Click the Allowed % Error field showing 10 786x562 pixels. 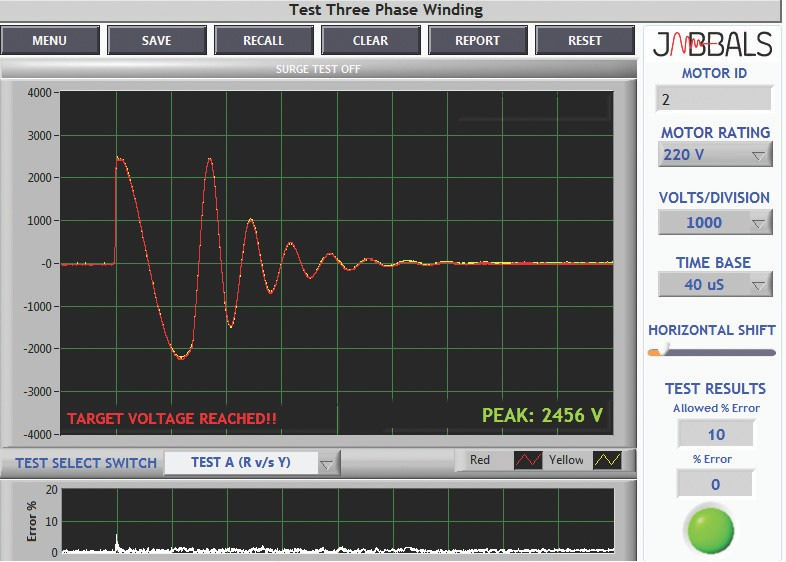[x=715, y=434]
